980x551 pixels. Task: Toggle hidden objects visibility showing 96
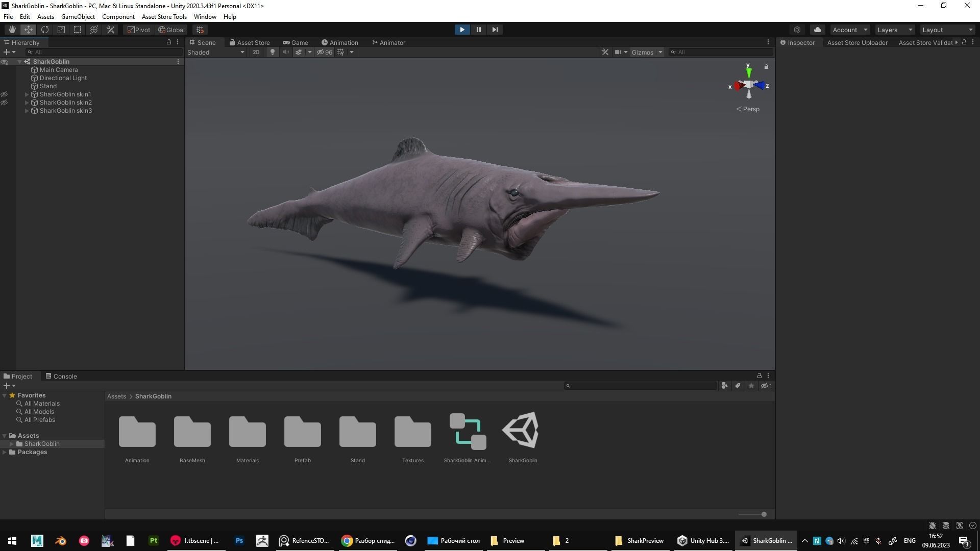(325, 52)
